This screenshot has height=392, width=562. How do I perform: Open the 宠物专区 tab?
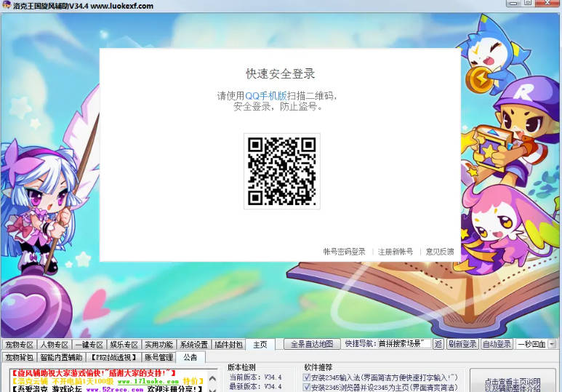[20, 345]
